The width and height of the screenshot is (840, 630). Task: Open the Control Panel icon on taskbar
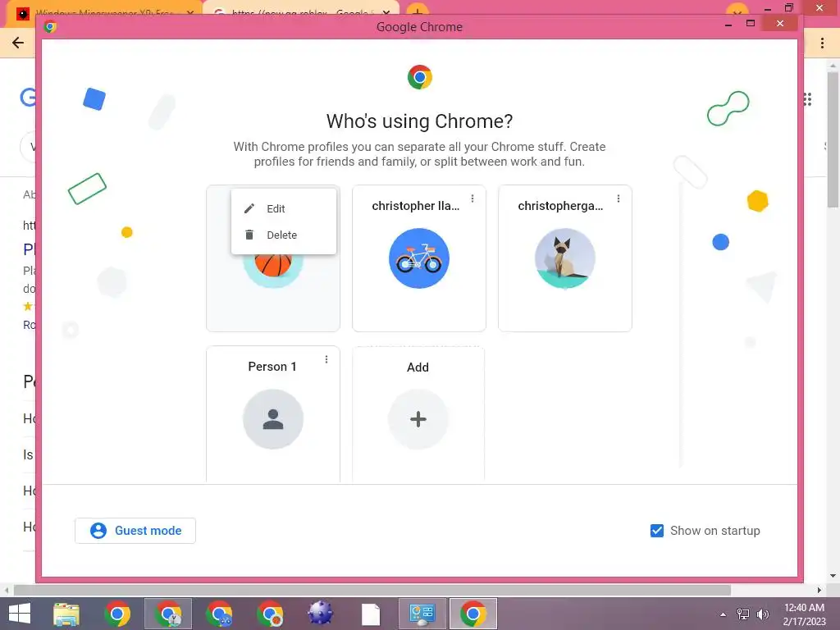tap(422, 614)
